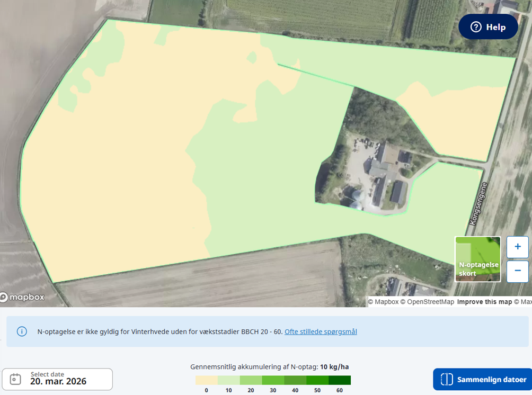Click the info circle icon in the banner

(22, 331)
